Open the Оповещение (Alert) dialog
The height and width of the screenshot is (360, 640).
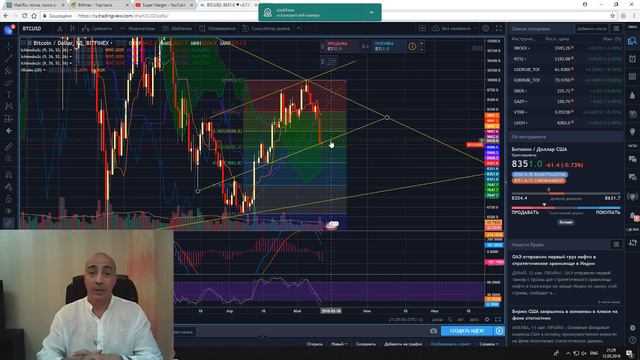217,29
